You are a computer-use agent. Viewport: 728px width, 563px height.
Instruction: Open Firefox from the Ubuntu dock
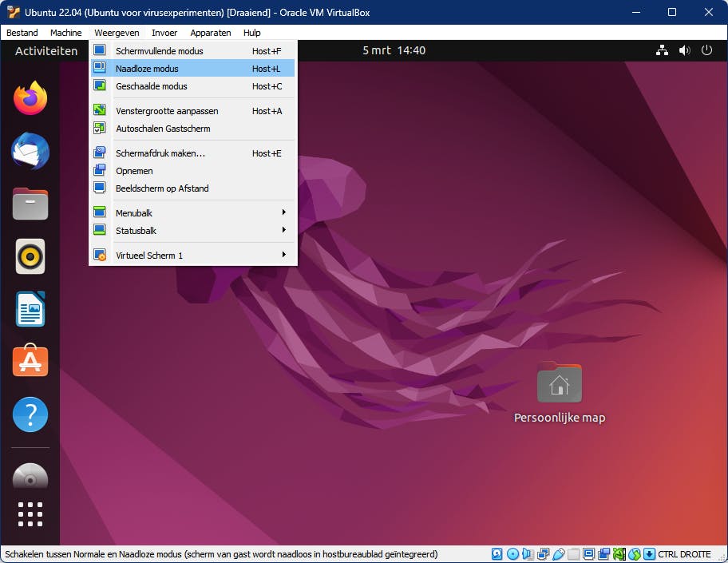coord(30,98)
